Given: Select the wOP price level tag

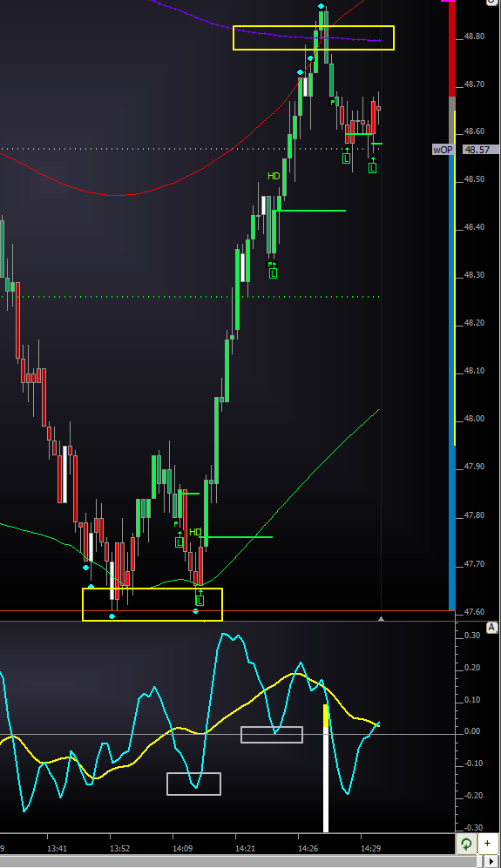Looking at the screenshot, I should point(443,150).
